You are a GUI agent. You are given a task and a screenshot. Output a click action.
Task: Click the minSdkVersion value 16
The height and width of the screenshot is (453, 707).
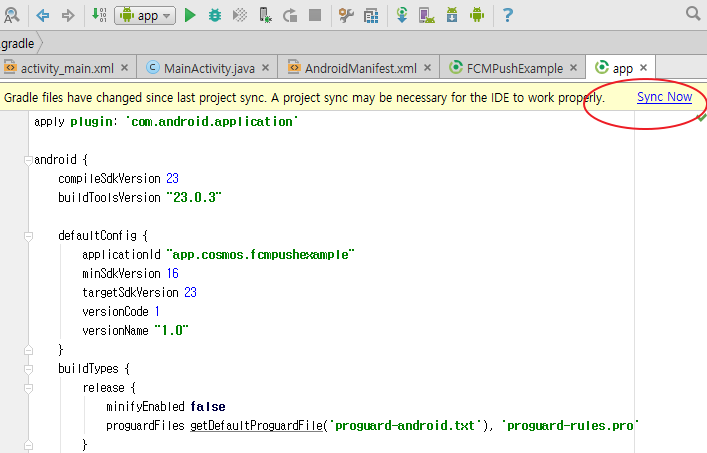click(173, 274)
